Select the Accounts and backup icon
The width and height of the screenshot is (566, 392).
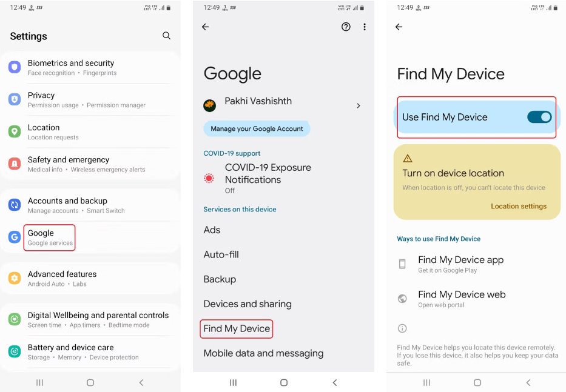14,204
